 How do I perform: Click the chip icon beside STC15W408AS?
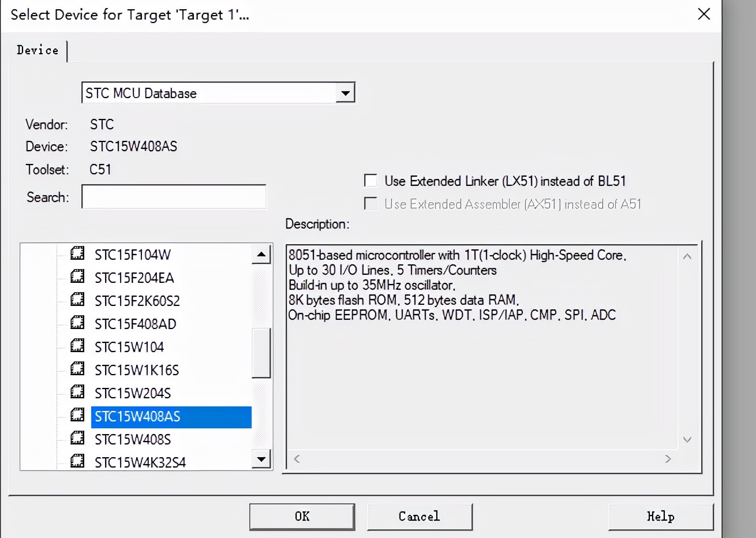click(x=77, y=415)
